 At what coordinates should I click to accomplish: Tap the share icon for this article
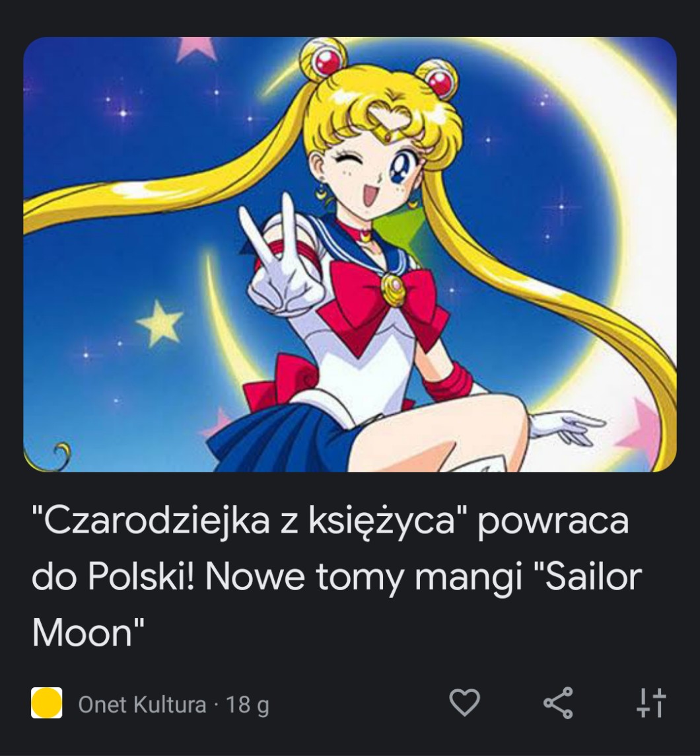point(559,702)
